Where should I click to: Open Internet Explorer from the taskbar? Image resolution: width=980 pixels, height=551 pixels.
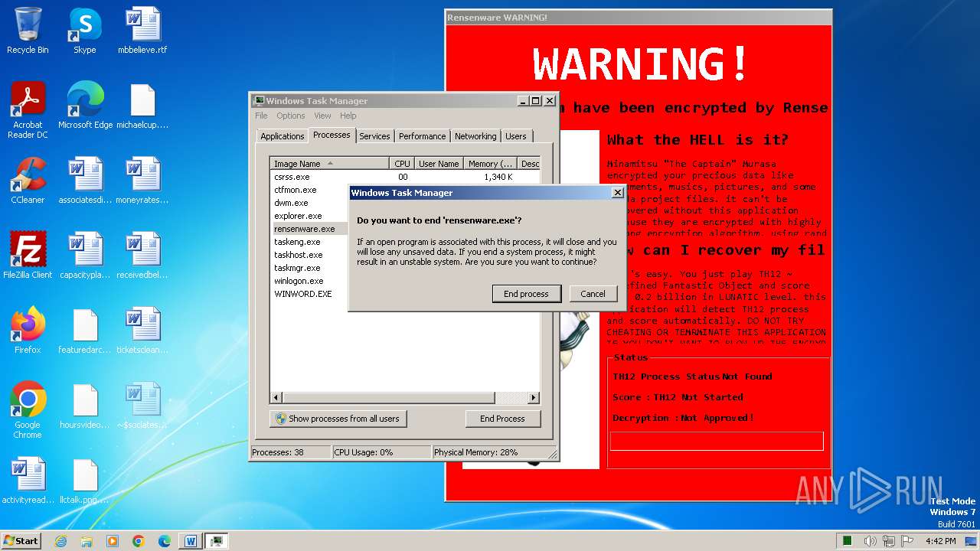pyautogui.click(x=60, y=541)
